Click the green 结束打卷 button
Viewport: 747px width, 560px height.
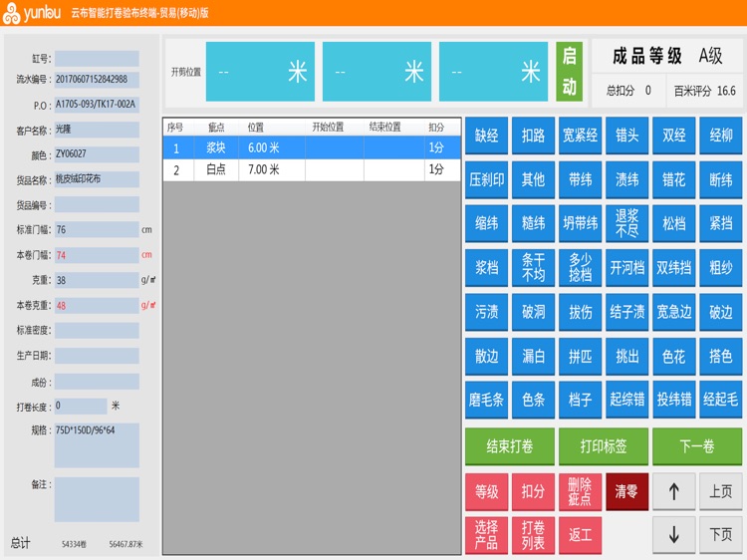[x=510, y=446]
